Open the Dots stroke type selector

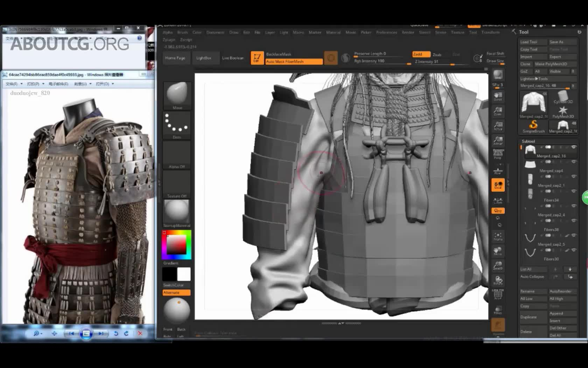tap(177, 125)
